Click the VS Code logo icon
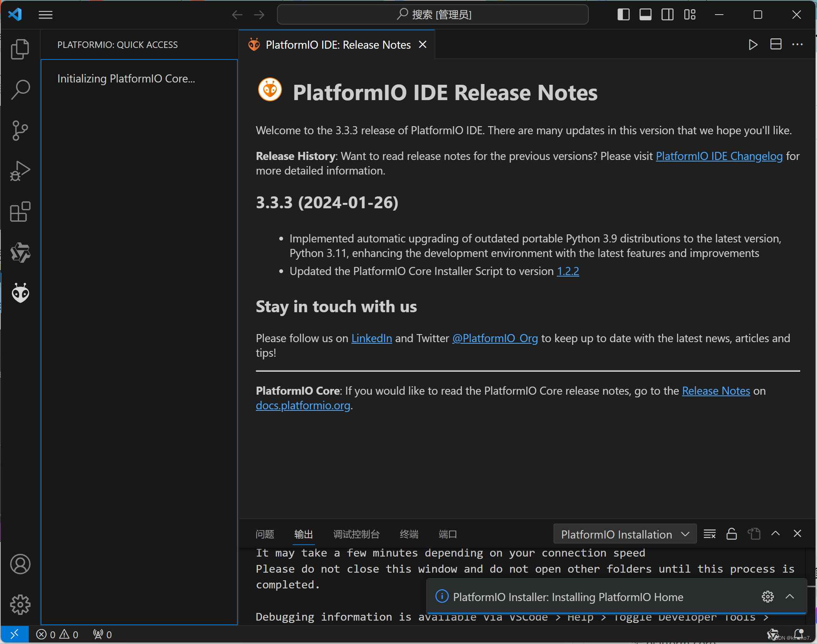817x644 pixels. [15, 15]
